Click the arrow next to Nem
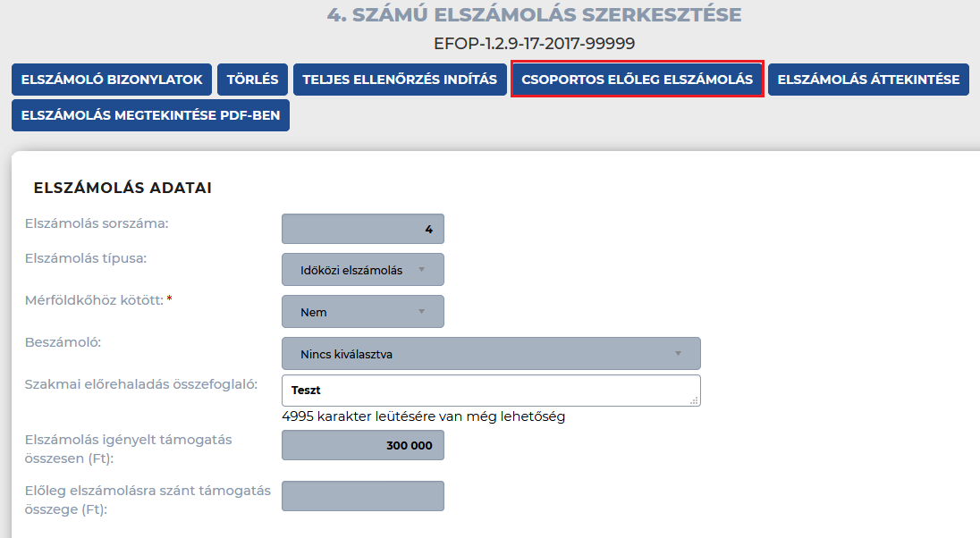 (422, 311)
